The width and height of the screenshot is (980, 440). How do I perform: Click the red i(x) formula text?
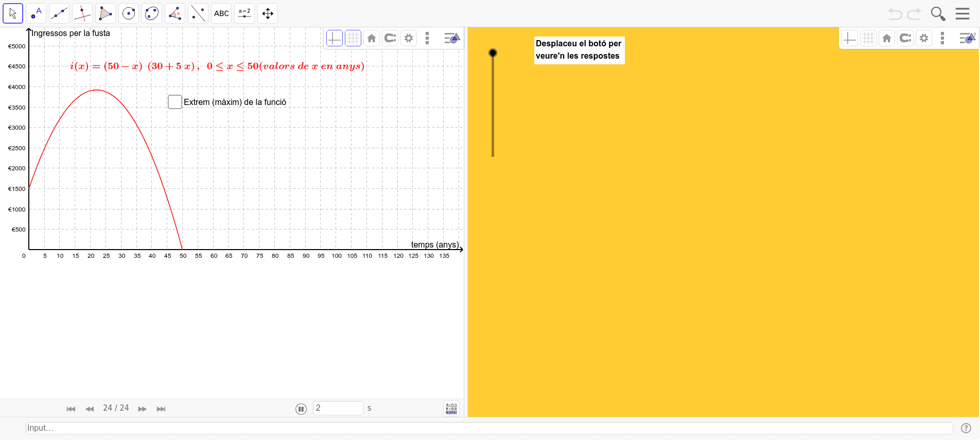[x=217, y=66]
